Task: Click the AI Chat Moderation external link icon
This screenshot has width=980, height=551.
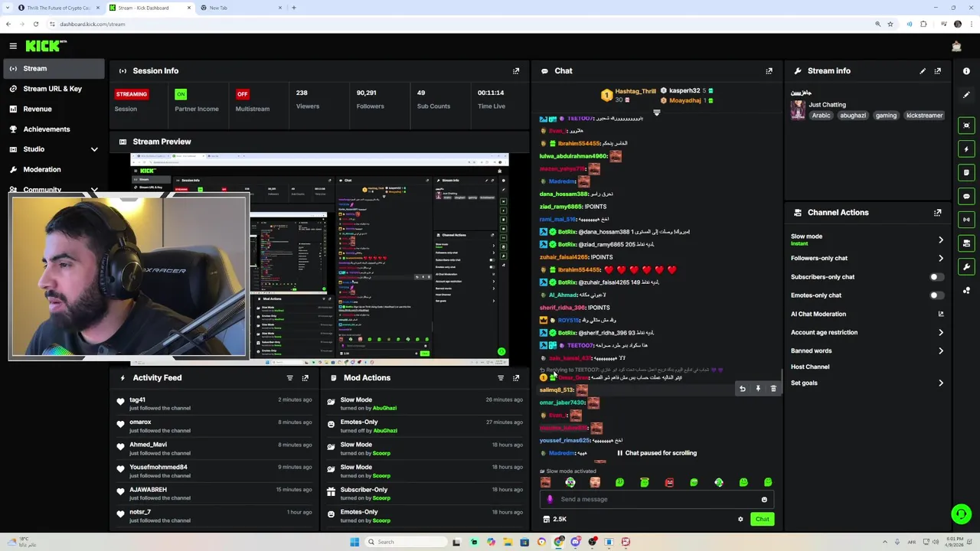Action: [941, 314]
